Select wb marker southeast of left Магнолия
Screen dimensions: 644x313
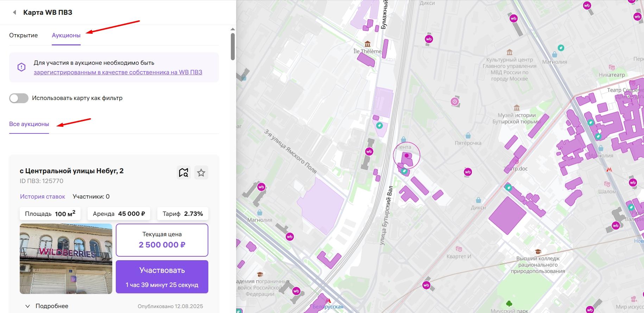290,237
